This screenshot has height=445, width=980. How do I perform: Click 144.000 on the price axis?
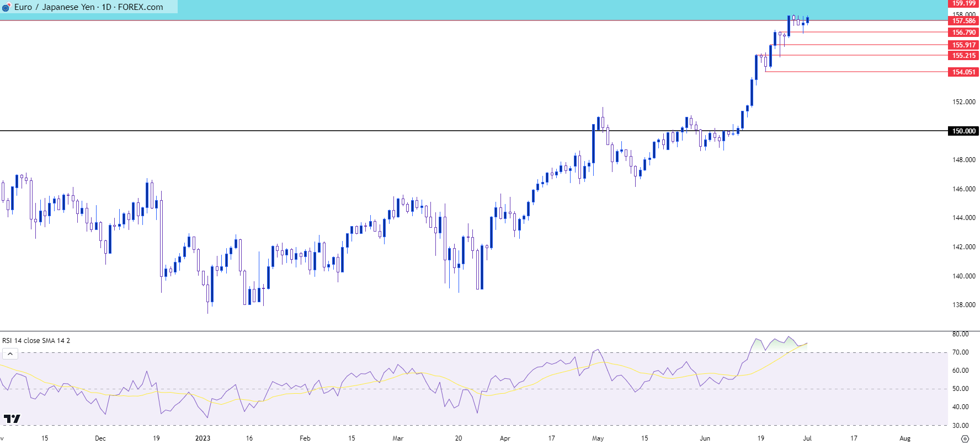click(x=963, y=218)
